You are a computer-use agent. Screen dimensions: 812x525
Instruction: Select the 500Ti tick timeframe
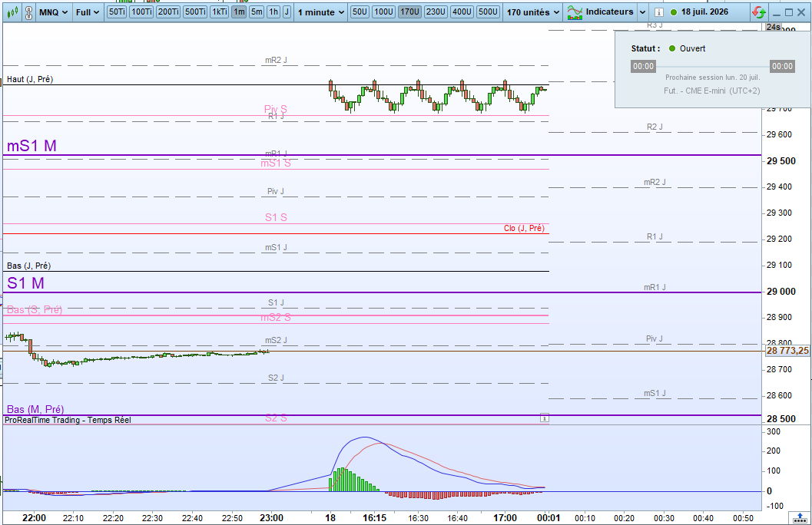pyautogui.click(x=195, y=12)
